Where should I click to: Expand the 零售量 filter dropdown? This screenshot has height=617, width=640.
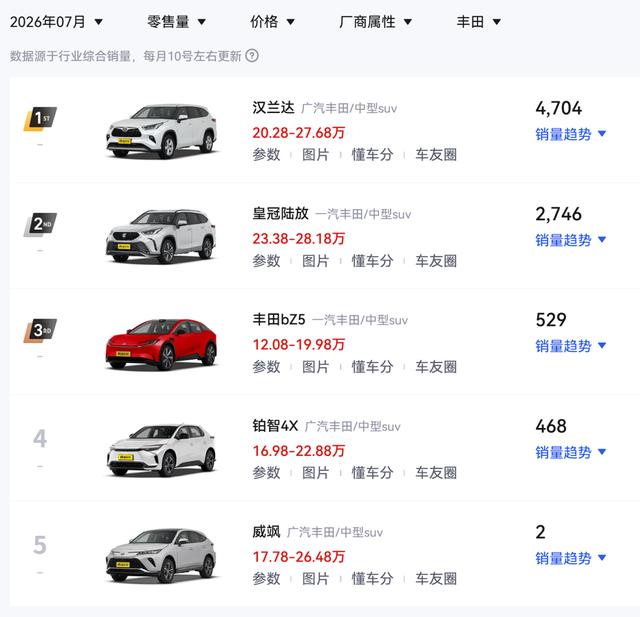[x=176, y=22]
